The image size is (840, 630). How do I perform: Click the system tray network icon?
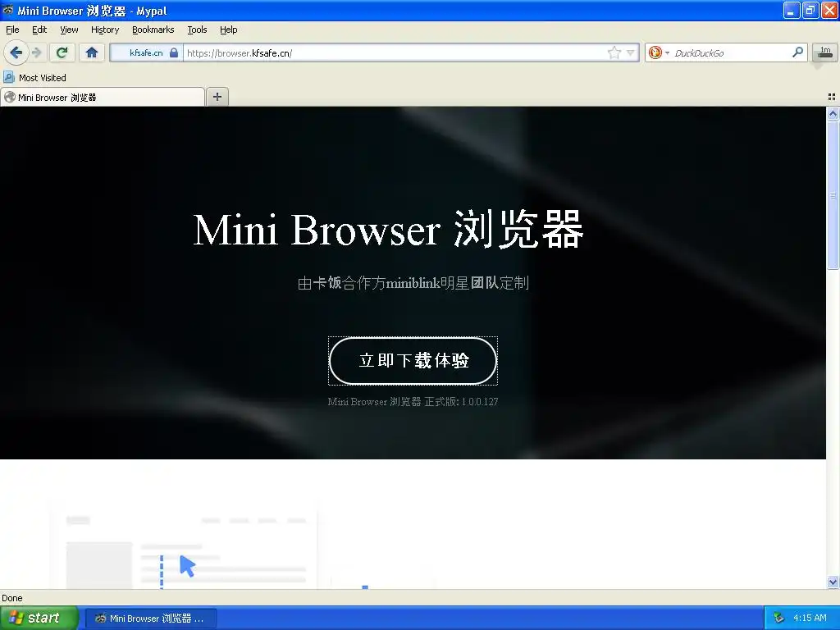pyautogui.click(x=778, y=618)
